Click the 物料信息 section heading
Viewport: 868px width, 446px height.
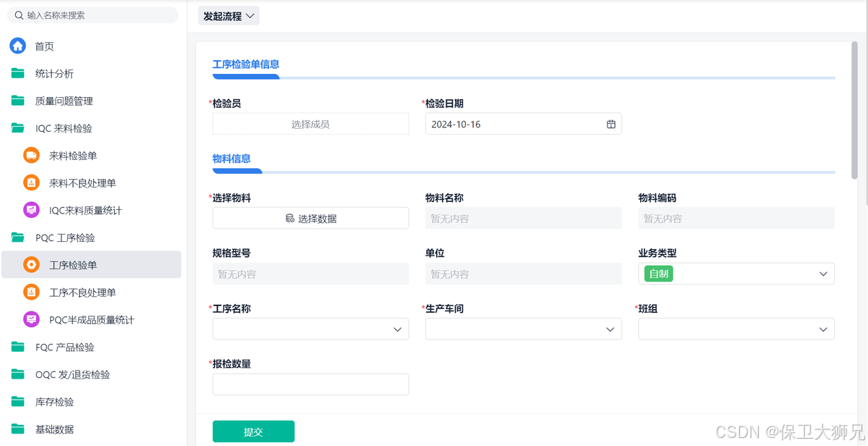(231, 159)
